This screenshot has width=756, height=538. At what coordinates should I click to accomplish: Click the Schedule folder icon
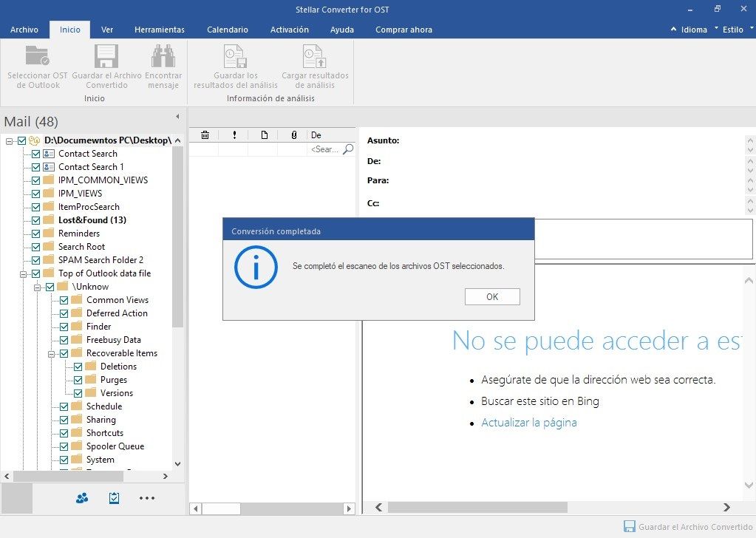pyautogui.click(x=77, y=406)
